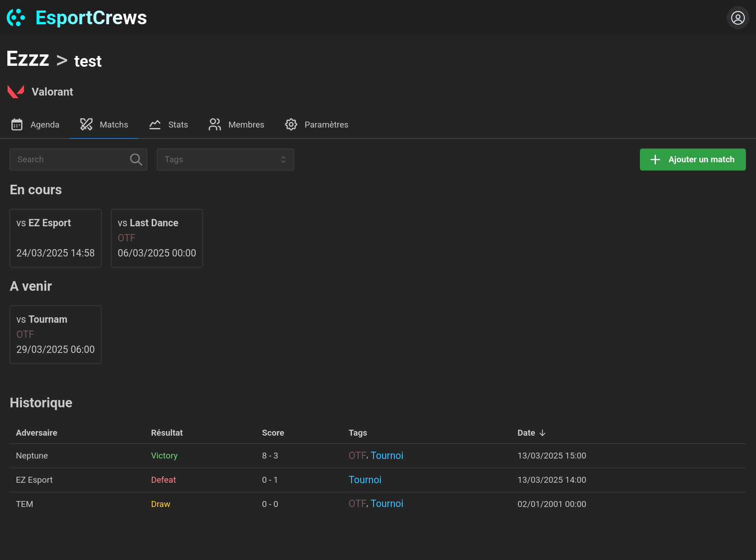Open the Tags dropdown
Image resolution: width=756 pixels, height=560 pixels.
point(225,159)
